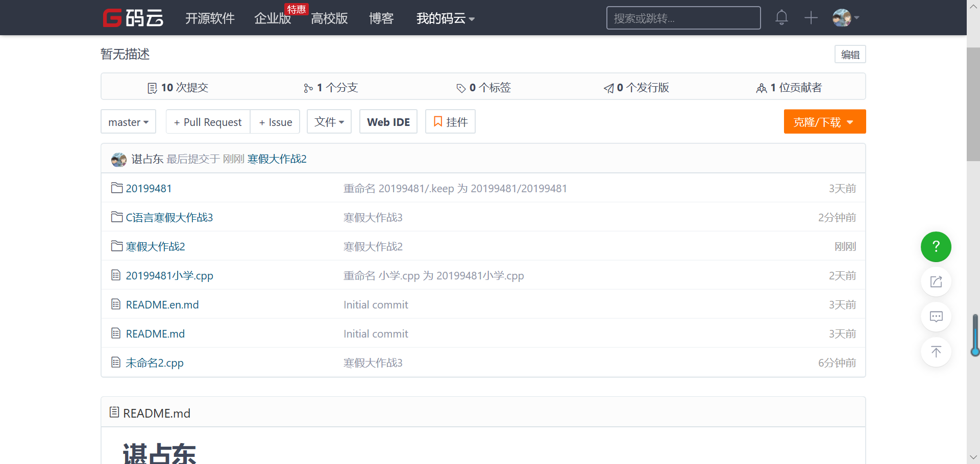Open the 寒假大作战2 folder name link
The height and width of the screenshot is (464, 980).
tap(156, 247)
